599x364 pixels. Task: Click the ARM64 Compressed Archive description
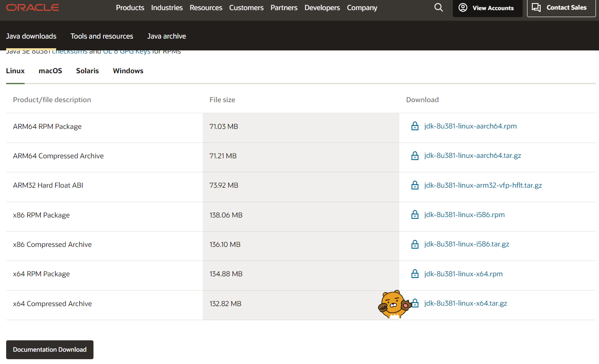(x=58, y=156)
